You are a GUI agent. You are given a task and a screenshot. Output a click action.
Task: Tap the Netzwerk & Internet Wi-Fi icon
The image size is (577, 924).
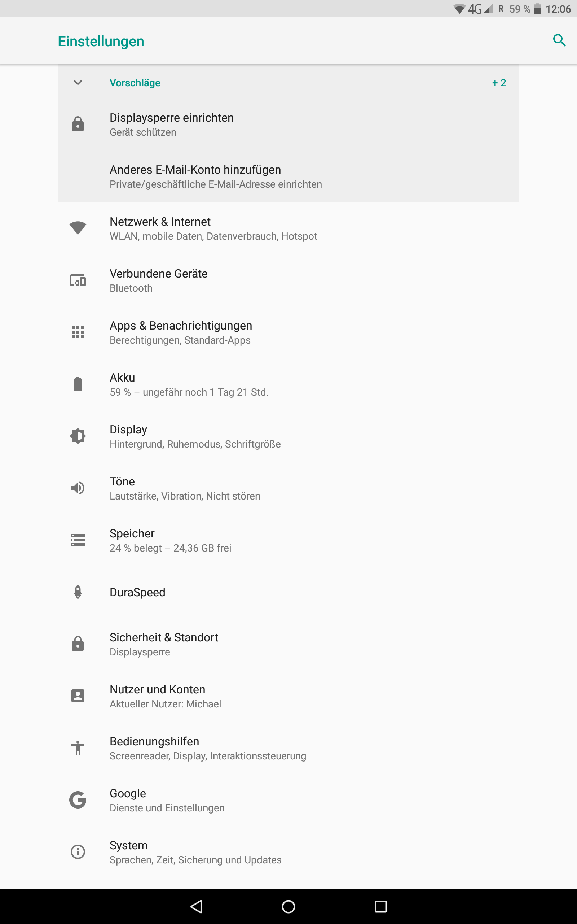[78, 228]
